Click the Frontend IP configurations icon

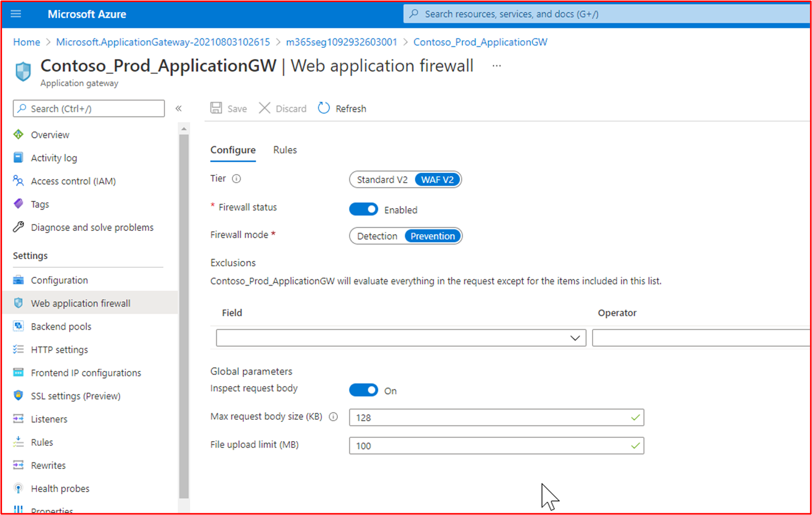click(19, 372)
